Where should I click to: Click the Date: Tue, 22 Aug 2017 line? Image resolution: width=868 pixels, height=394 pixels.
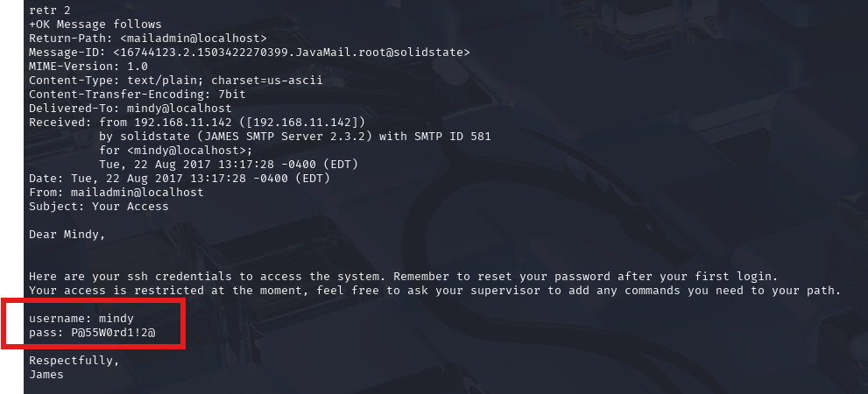[180, 179]
